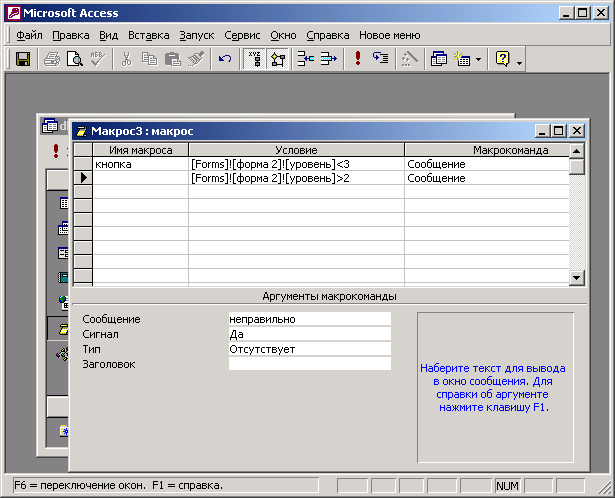The image size is (615, 498).
Task: Click the row selector of the кнопка row
Action: point(83,164)
